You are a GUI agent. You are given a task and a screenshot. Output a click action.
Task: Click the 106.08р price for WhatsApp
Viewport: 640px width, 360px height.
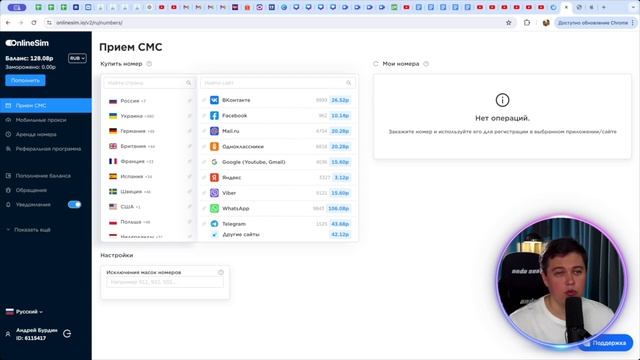[338, 208]
